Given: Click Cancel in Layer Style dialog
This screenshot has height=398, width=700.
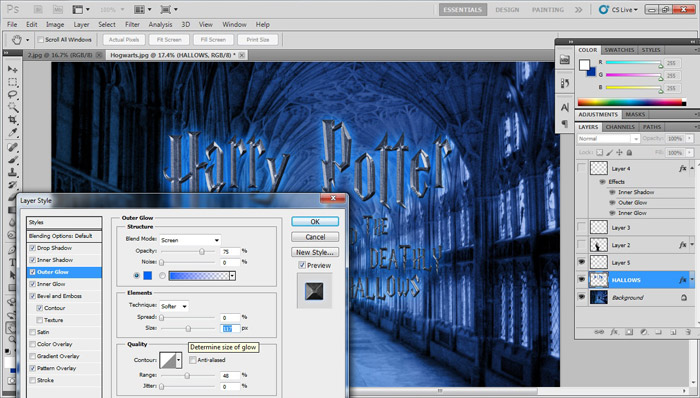Looking at the screenshot, I should click(x=315, y=237).
